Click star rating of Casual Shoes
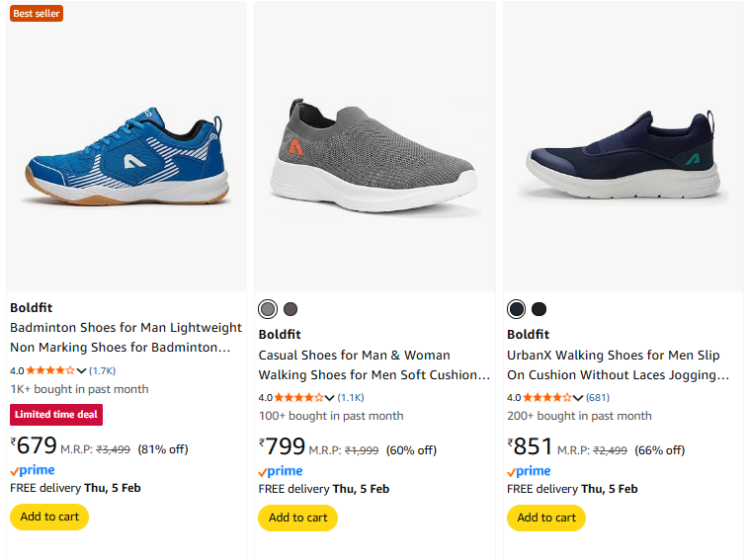 click(298, 397)
